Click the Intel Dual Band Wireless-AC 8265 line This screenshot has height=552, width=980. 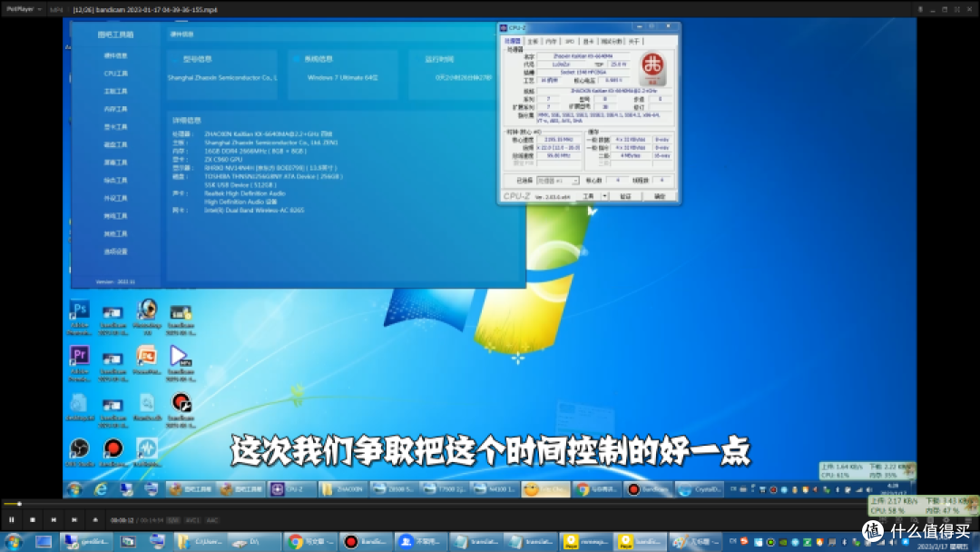[x=254, y=211]
